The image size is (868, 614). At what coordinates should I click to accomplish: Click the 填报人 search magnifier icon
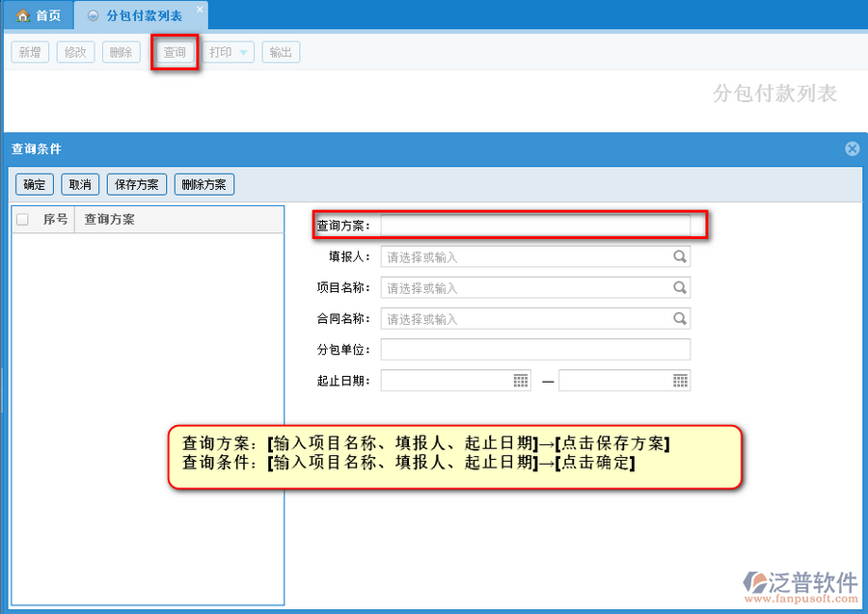coord(680,256)
